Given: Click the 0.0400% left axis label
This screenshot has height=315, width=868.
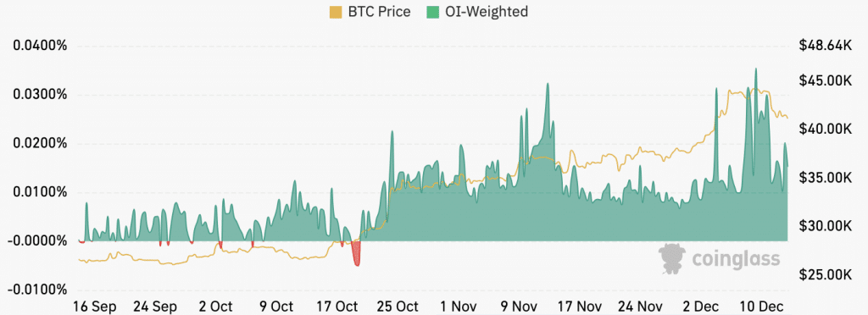Looking at the screenshot, I should (37, 46).
